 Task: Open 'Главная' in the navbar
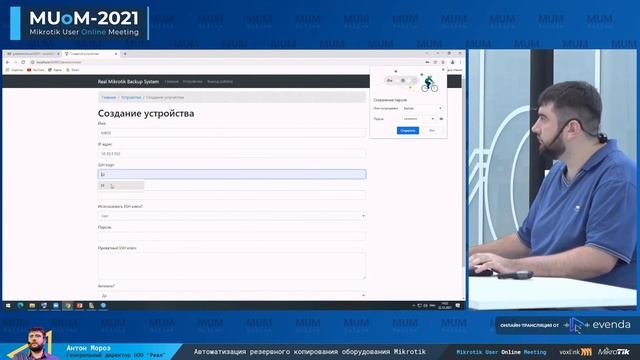pyautogui.click(x=171, y=82)
